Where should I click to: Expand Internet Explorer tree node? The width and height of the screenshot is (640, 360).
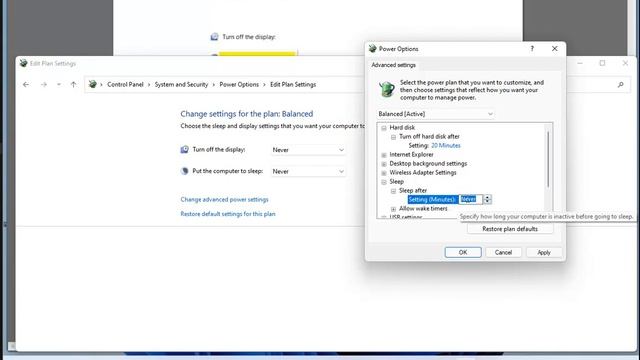click(x=384, y=155)
